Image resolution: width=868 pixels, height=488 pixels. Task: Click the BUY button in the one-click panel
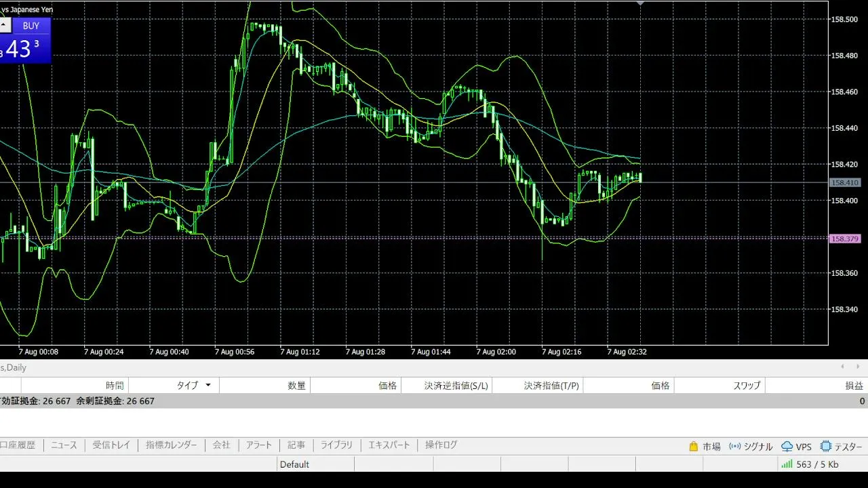pyautogui.click(x=32, y=26)
